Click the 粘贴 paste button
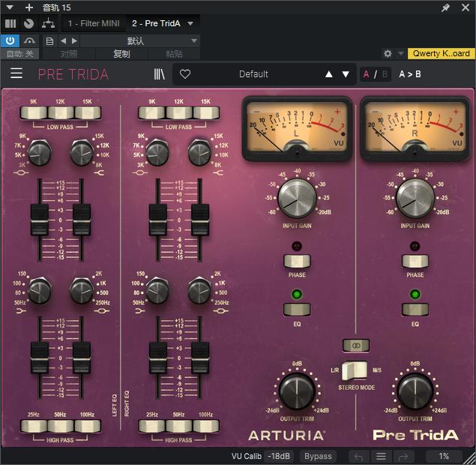 pyautogui.click(x=174, y=54)
